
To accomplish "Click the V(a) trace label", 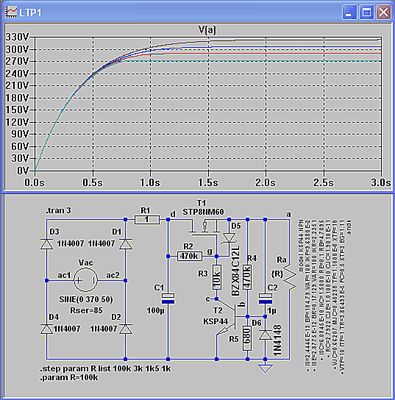I will (207, 30).
